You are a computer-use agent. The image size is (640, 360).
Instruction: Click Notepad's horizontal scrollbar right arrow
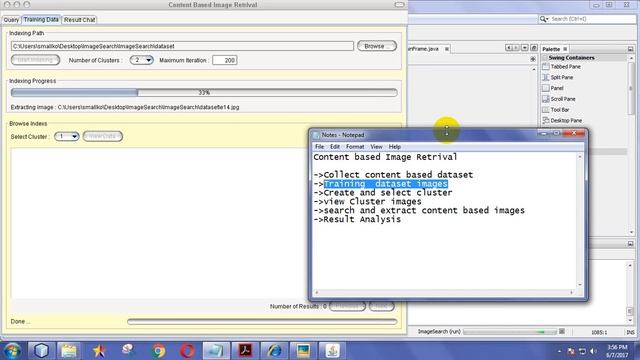tap(571, 292)
